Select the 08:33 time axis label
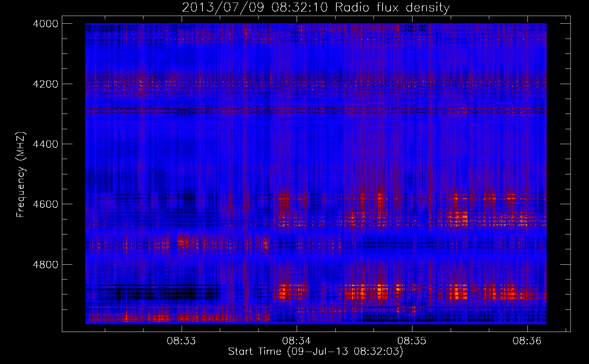This screenshot has width=589, height=364. click(x=181, y=341)
